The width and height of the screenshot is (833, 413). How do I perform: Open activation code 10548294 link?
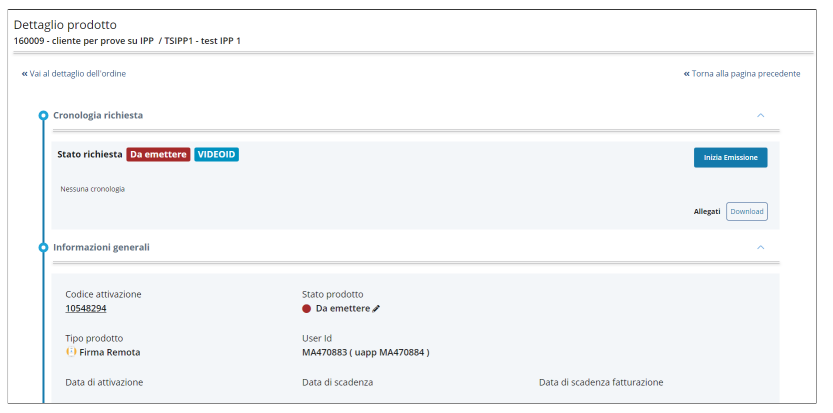pos(86,308)
